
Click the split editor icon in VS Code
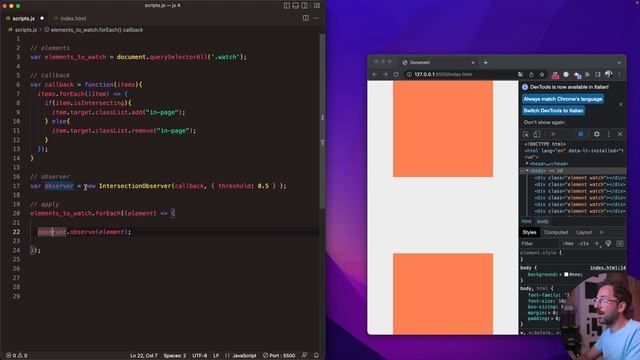coord(306,18)
